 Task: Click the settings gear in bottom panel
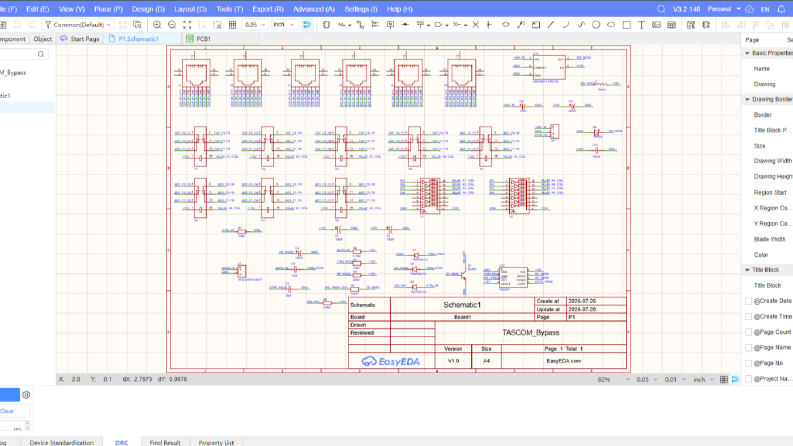[26, 395]
